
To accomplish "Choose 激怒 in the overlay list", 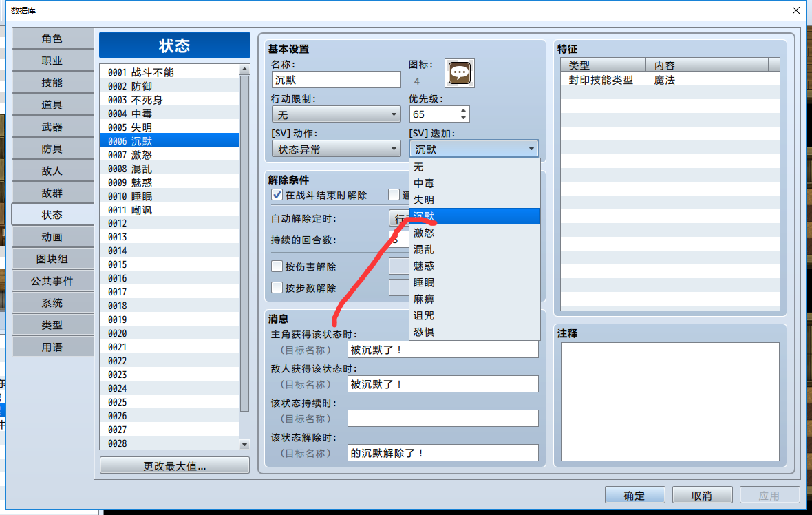I will click(x=474, y=233).
